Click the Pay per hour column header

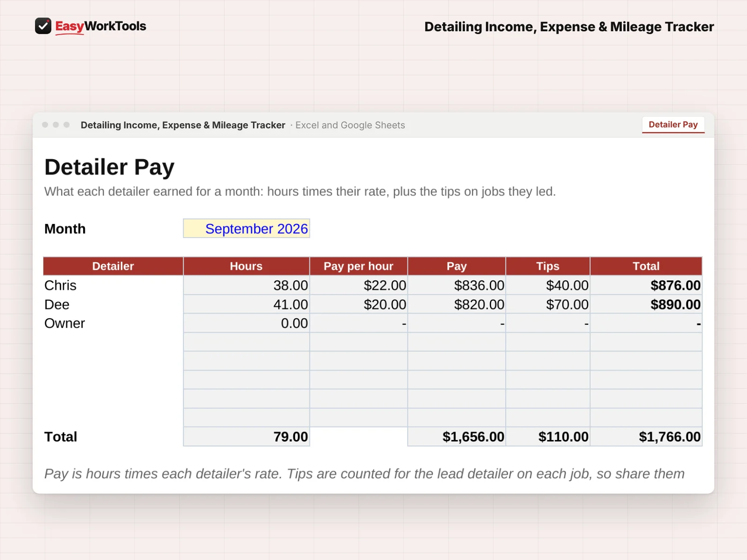[x=359, y=266]
